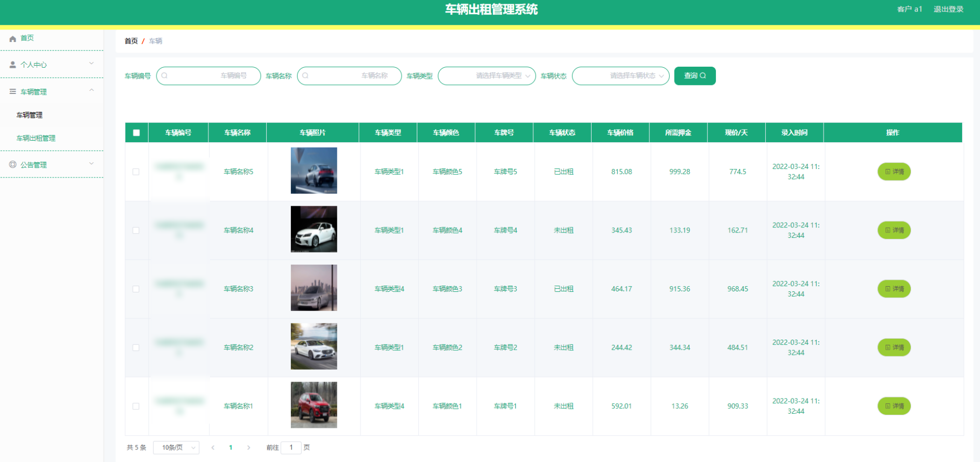Click the 815.08 price cell

pyautogui.click(x=621, y=172)
